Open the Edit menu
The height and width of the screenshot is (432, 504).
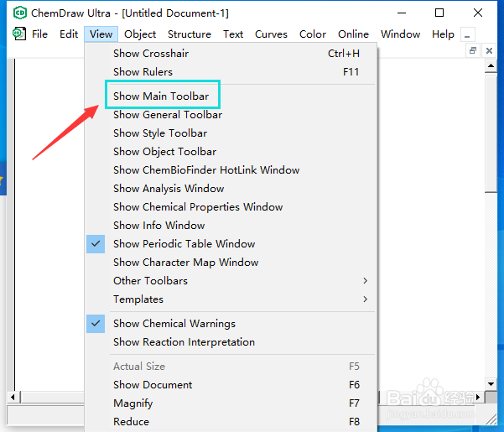[x=69, y=34]
